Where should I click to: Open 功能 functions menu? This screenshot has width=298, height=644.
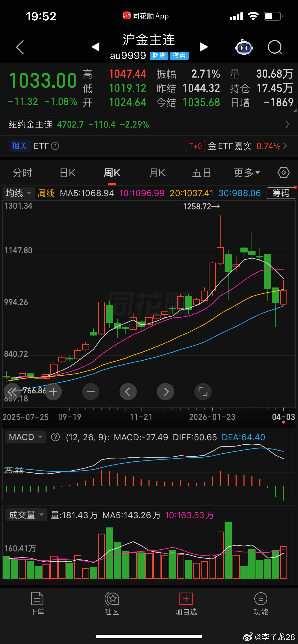click(261, 603)
